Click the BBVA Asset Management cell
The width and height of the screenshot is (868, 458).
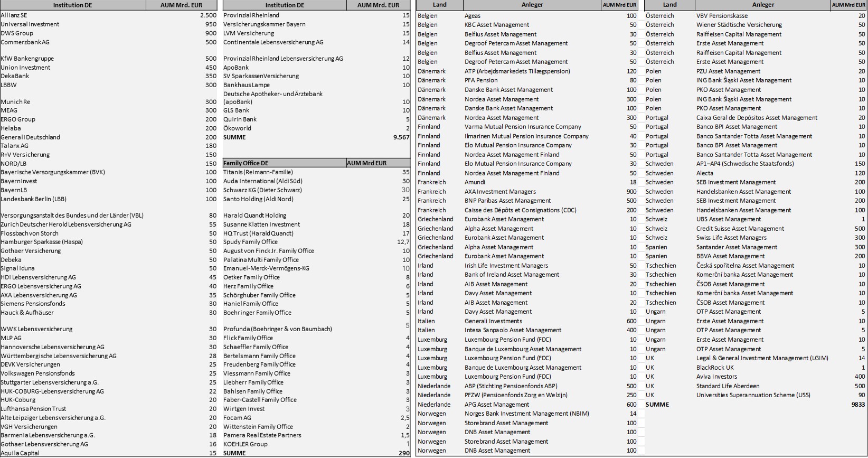[731, 256]
